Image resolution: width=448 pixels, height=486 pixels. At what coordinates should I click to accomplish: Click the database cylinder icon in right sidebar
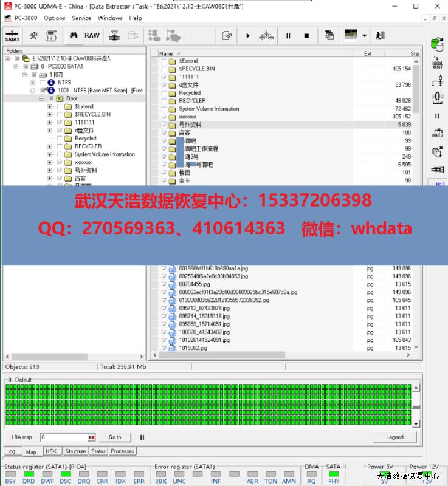click(x=436, y=44)
